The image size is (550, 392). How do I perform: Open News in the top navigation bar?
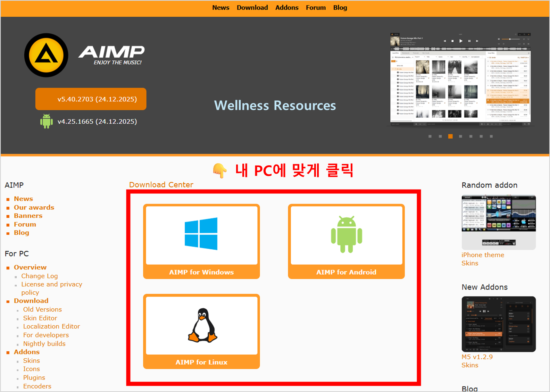(x=221, y=8)
